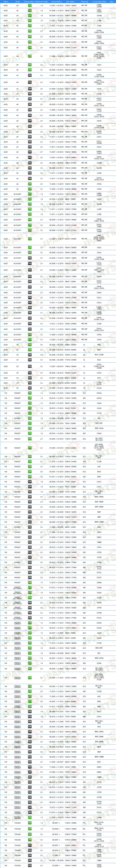Screen dimensions: 116x868
Task: Click diesel ON icon in Q7 BUG row
Action: 30,360
